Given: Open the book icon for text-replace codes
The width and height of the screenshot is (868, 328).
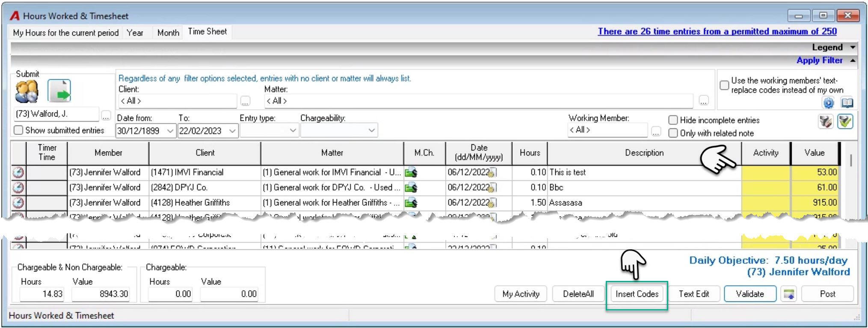Looking at the screenshot, I should pyautogui.click(x=847, y=103).
